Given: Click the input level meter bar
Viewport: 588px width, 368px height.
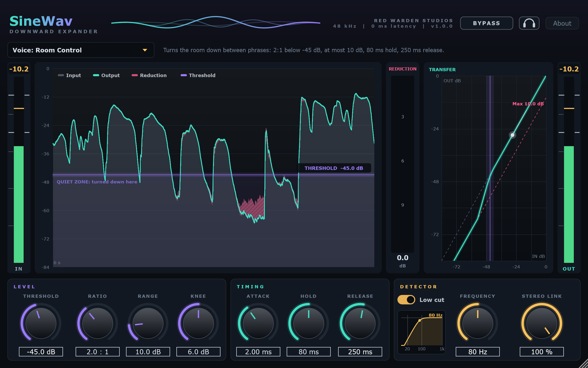Looking at the screenshot, I should (19, 170).
